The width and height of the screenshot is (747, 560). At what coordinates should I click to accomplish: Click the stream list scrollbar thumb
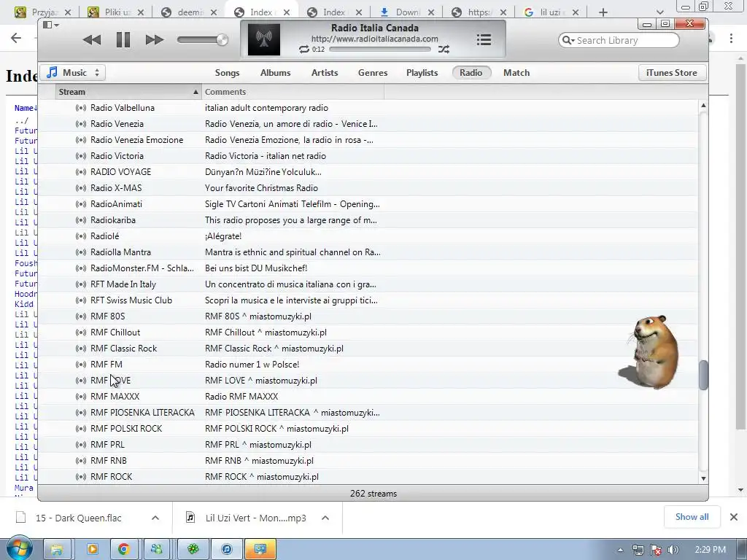[x=703, y=376]
